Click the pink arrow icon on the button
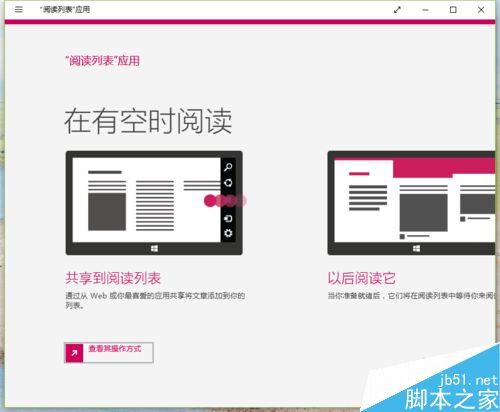 (x=74, y=353)
